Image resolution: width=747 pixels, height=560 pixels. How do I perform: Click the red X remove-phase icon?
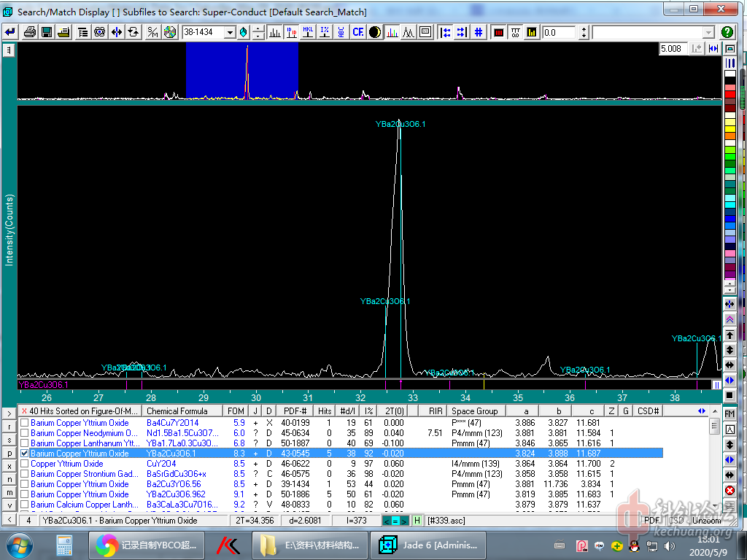pyautogui.click(x=729, y=491)
